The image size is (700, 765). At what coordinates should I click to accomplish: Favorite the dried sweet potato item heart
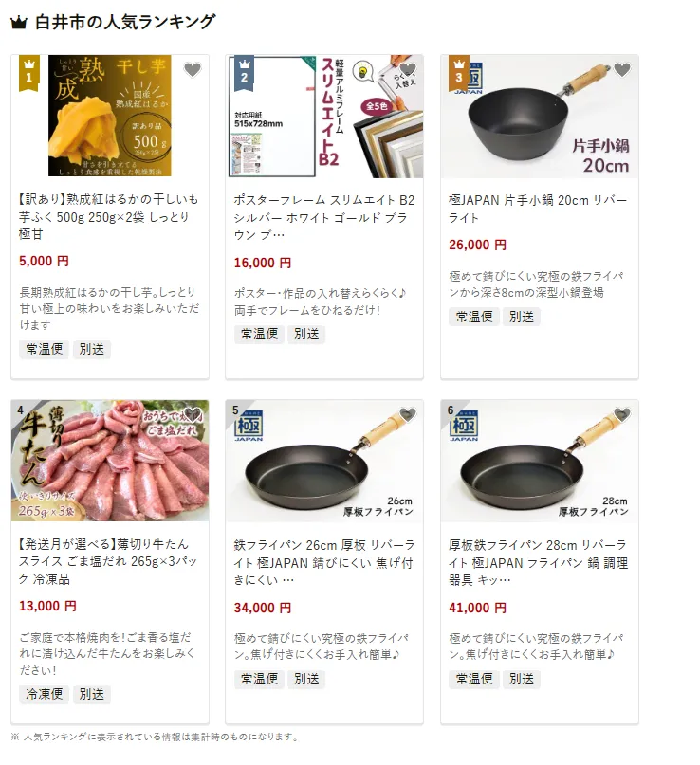[x=193, y=70]
